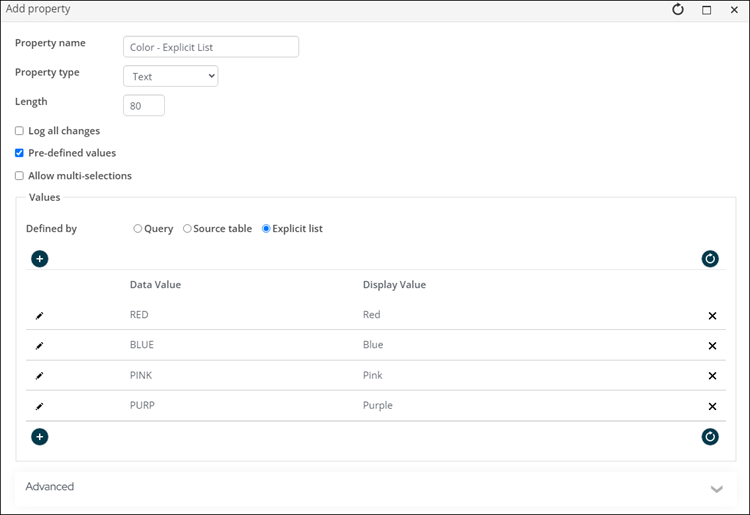Click the Property name text field
Screen dimensions: 750x515
click(x=211, y=47)
